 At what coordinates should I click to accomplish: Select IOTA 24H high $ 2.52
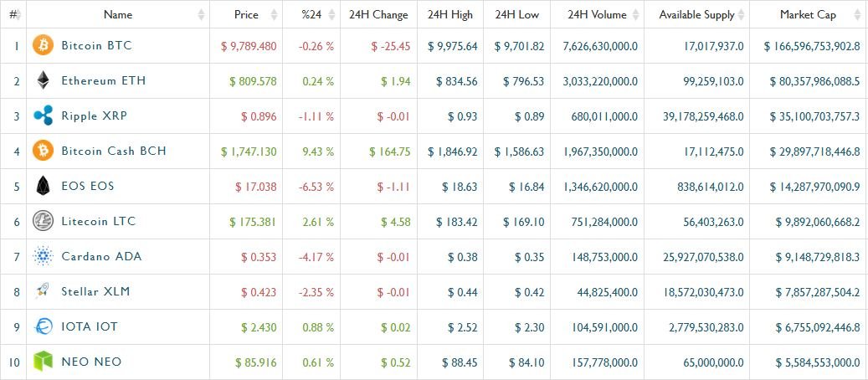coord(463,328)
